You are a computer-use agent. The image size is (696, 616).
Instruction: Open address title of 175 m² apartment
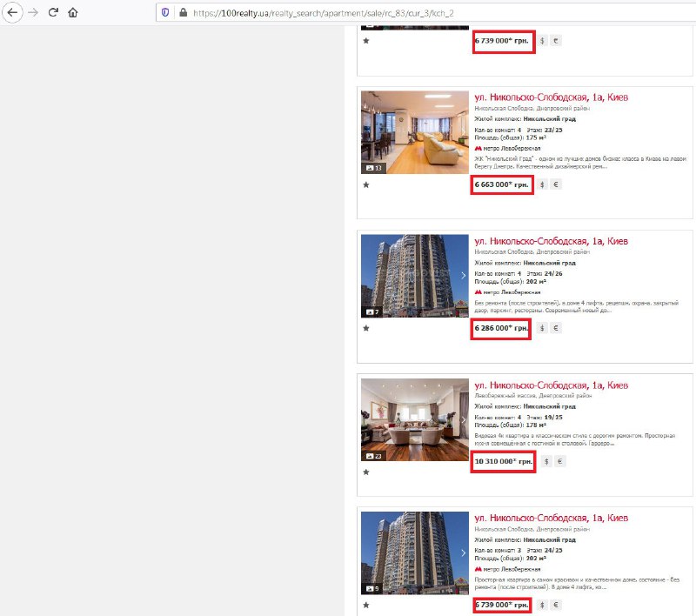(551, 97)
